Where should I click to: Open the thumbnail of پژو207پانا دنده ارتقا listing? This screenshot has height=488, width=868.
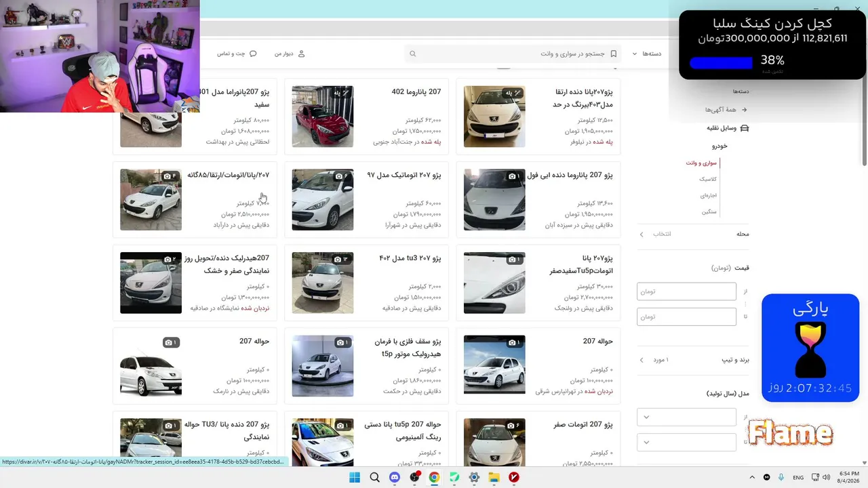click(494, 117)
